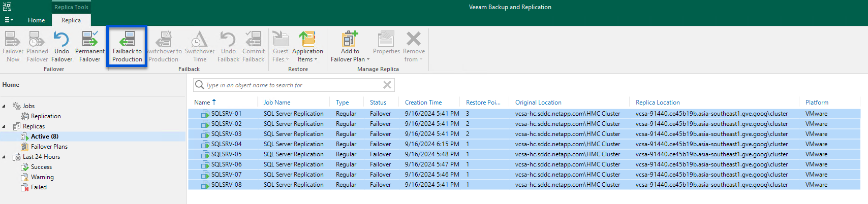This screenshot has width=868, height=204.
Task: Open the main hamburger menu dropdown
Action: [9, 20]
